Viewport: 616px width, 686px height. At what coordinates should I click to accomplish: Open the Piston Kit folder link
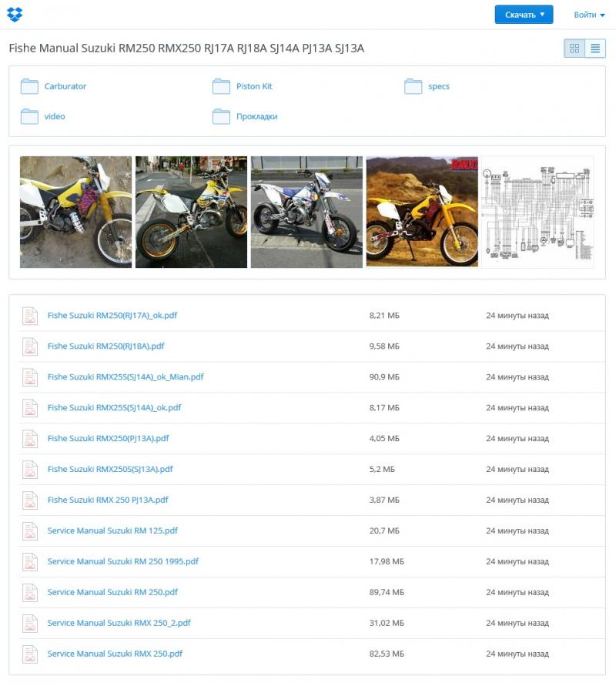point(254,86)
